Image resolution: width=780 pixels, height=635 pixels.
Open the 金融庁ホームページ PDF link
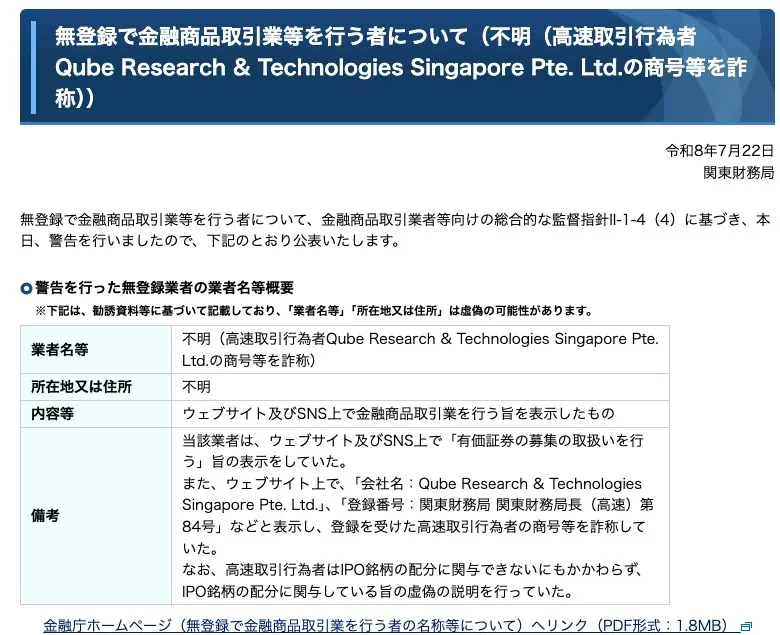tap(390, 625)
